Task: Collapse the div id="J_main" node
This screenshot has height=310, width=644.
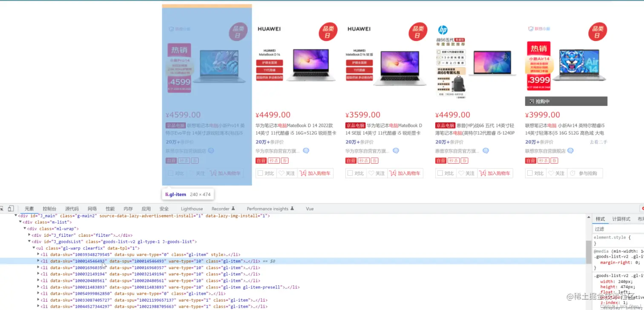Action: coord(16,216)
